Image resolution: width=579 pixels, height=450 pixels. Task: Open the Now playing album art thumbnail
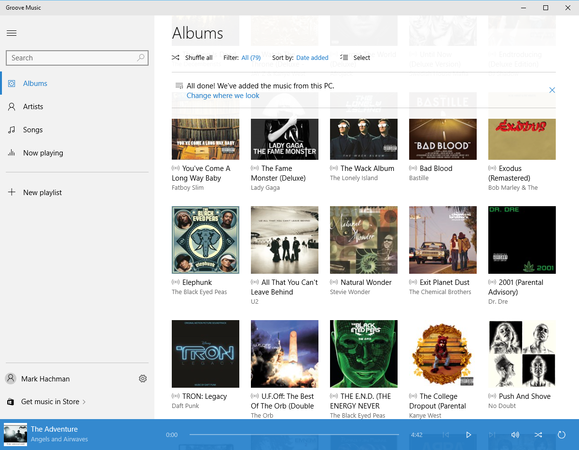click(x=16, y=434)
